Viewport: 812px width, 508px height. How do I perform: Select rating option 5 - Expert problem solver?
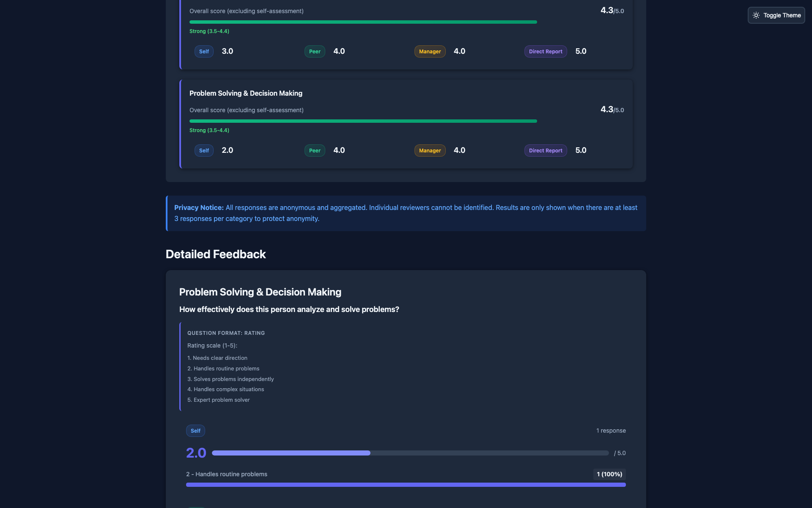tap(218, 399)
